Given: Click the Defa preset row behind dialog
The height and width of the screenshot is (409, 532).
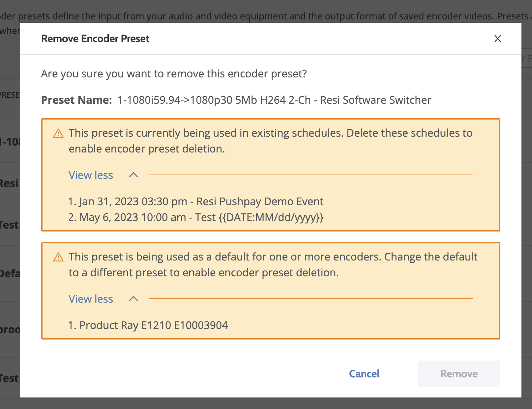Looking at the screenshot, I should pyautogui.click(x=10, y=273).
